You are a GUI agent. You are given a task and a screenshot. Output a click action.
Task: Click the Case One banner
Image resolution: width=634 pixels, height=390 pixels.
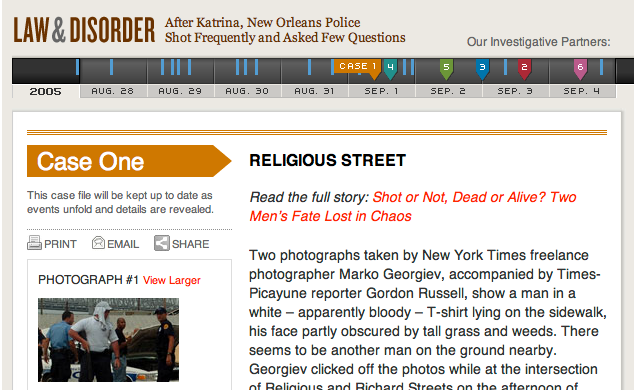[x=129, y=161]
